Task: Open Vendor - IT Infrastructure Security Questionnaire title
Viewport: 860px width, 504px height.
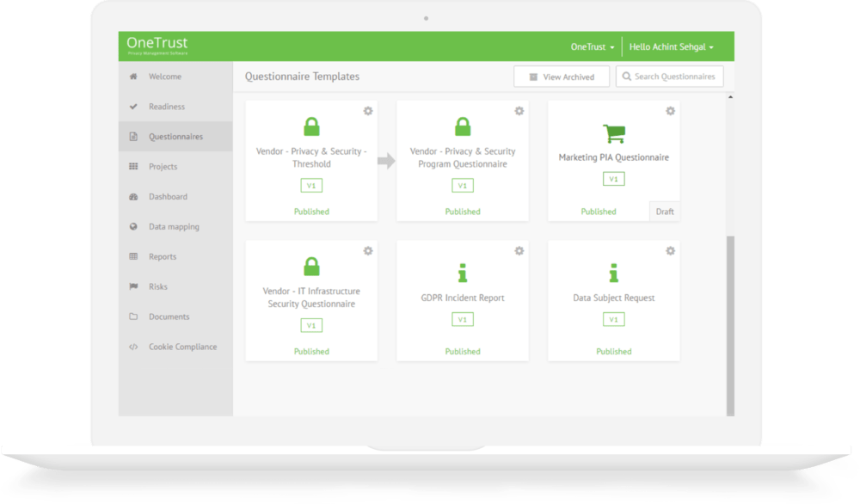Action: tap(311, 298)
